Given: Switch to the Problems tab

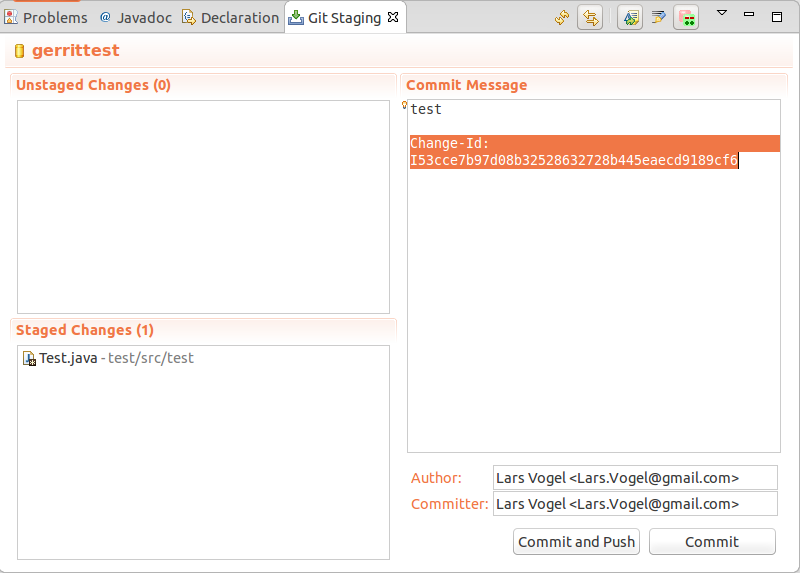Looking at the screenshot, I should coord(46,18).
